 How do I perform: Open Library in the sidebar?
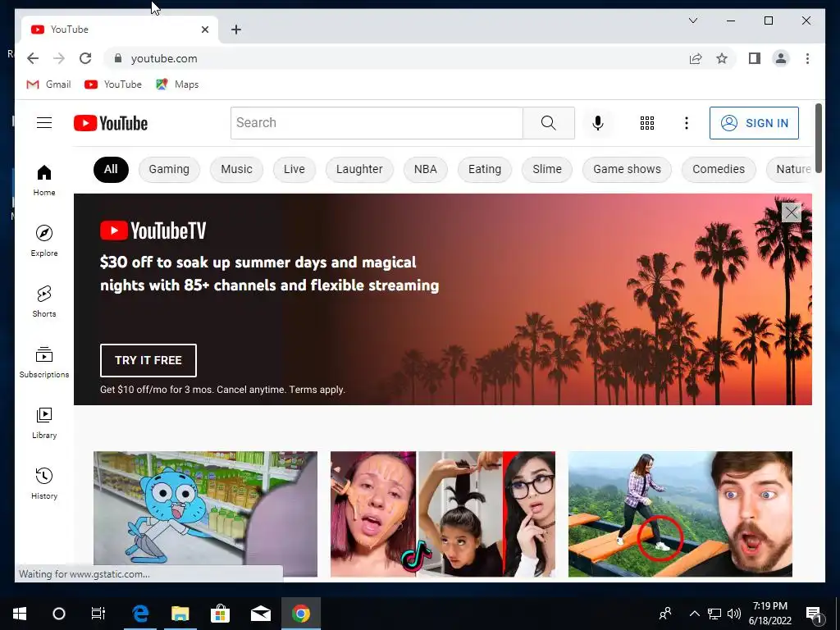(44, 422)
